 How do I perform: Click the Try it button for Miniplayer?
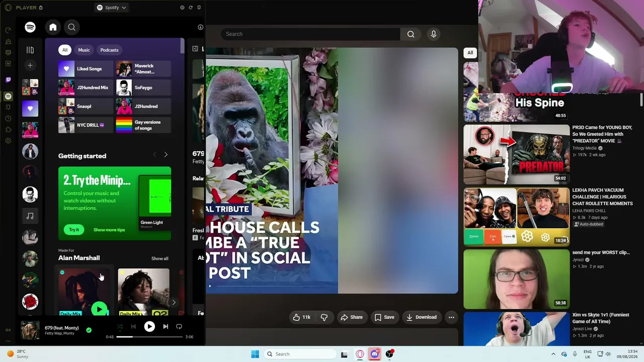click(74, 230)
